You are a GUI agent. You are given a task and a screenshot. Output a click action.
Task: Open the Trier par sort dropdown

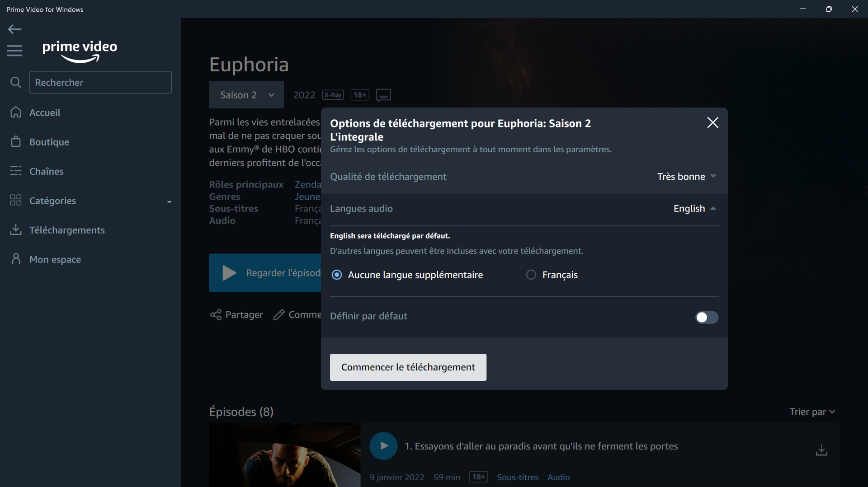click(x=812, y=412)
